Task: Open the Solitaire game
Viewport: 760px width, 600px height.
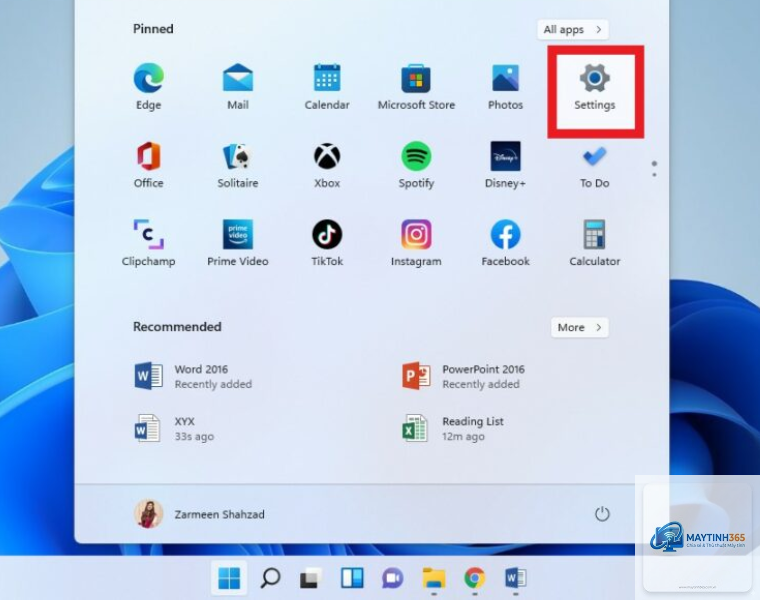Action: (238, 165)
